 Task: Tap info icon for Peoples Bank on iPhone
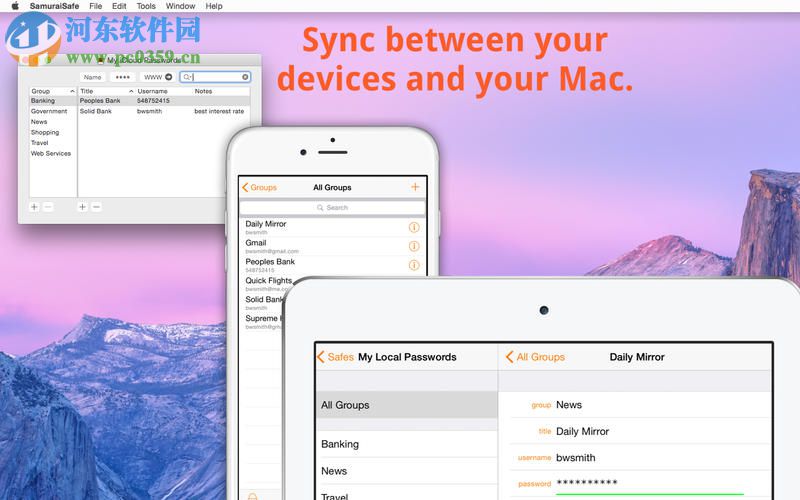(414, 265)
